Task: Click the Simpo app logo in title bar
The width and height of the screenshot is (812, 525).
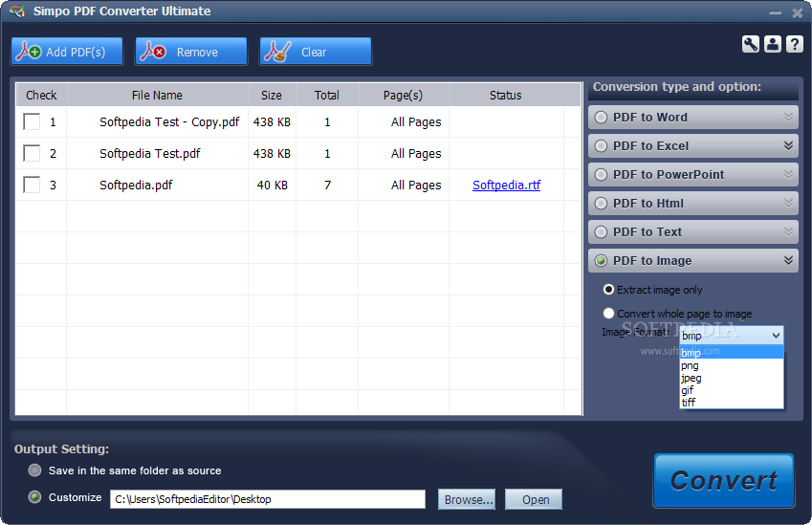Action: [x=16, y=11]
